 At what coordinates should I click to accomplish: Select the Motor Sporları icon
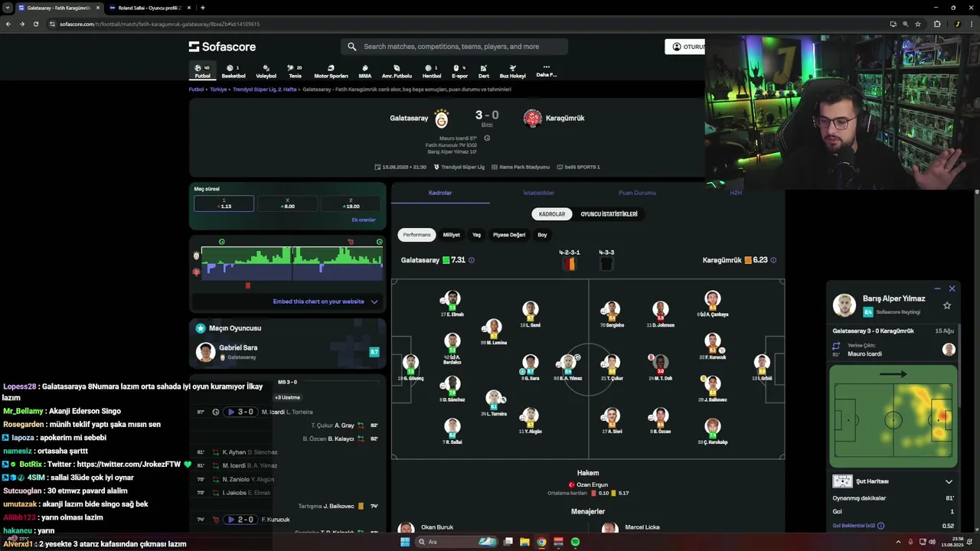pyautogui.click(x=331, y=71)
